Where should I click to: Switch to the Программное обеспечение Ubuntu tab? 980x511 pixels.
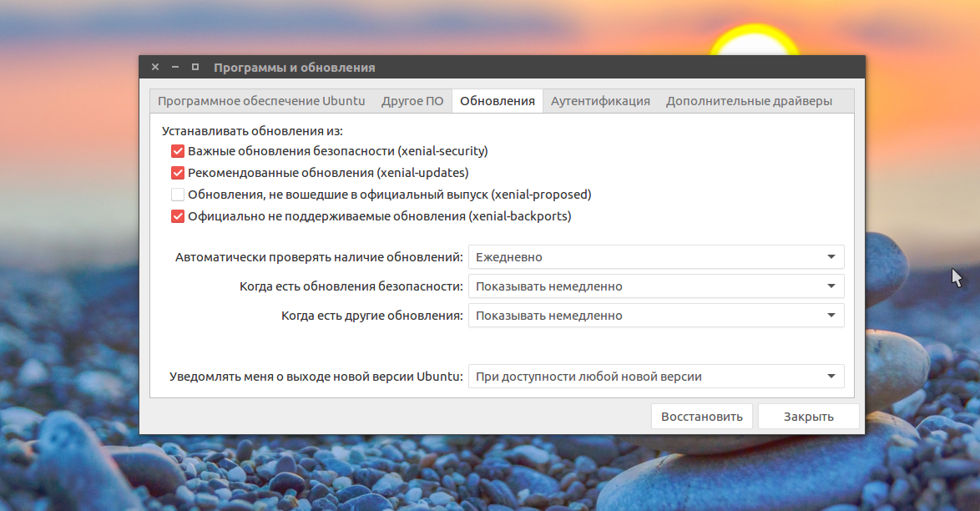[x=261, y=101]
